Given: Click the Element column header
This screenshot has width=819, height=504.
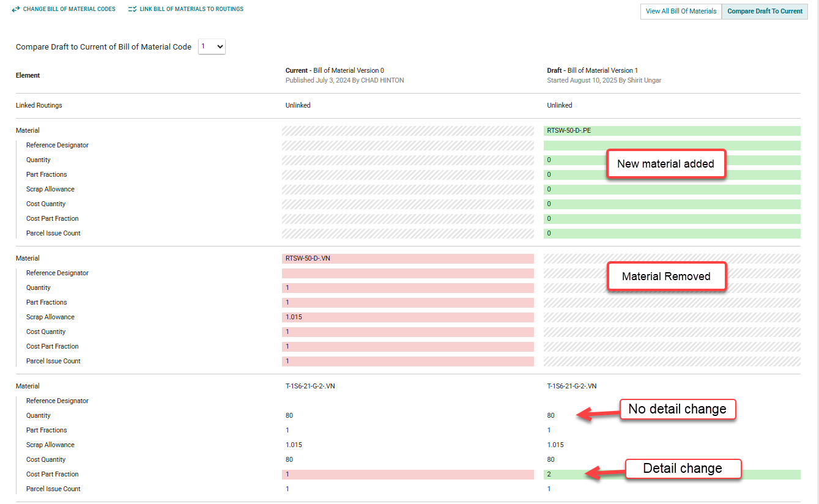Looking at the screenshot, I should [28, 75].
